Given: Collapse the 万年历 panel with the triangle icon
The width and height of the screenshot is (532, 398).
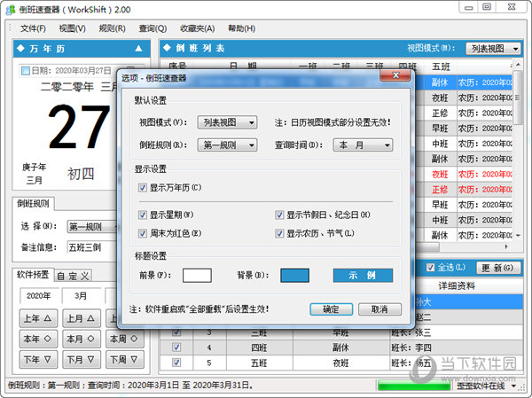Looking at the screenshot, I should (138, 49).
